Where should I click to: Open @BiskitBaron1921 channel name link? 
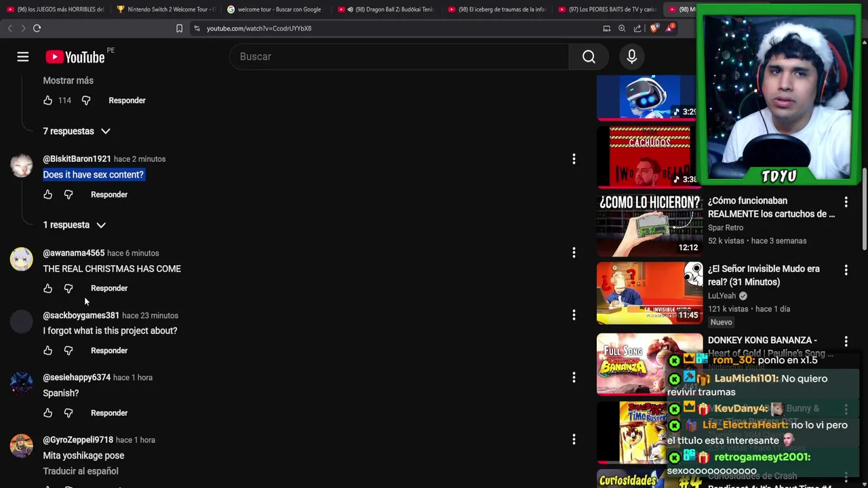(77, 159)
